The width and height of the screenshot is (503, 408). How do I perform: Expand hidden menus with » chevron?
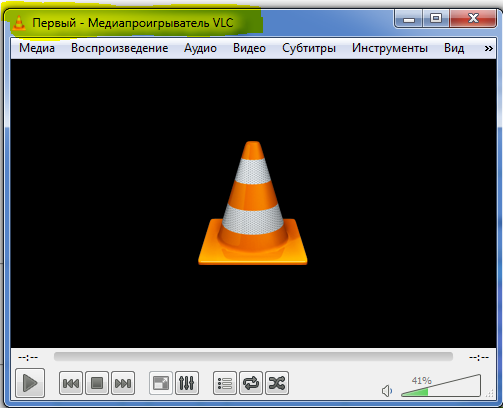click(488, 49)
